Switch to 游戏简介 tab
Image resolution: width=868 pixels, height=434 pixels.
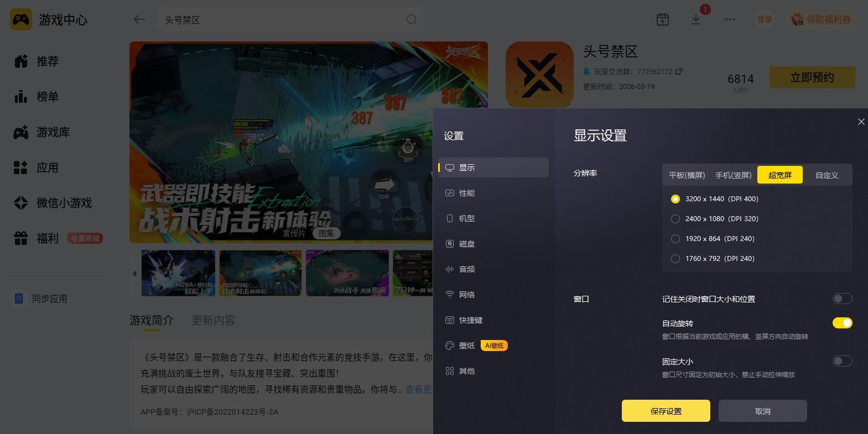(x=152, y=321)
